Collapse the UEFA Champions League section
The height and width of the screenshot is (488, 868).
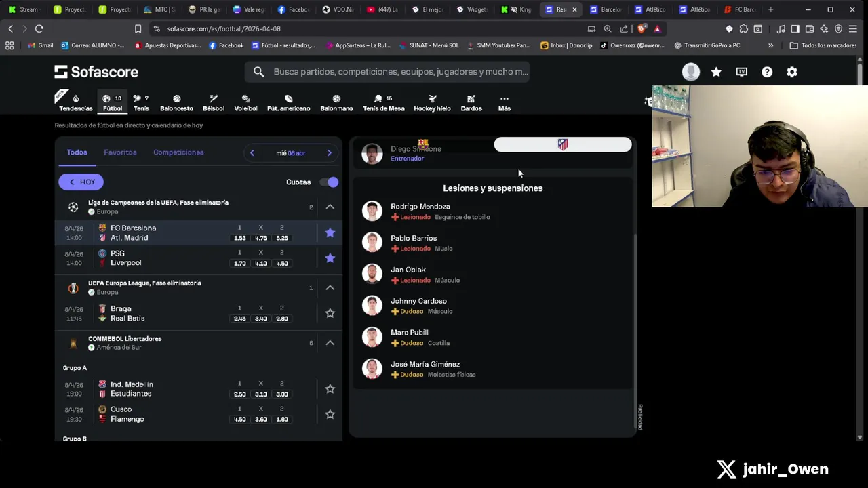(x=330, y=207)
